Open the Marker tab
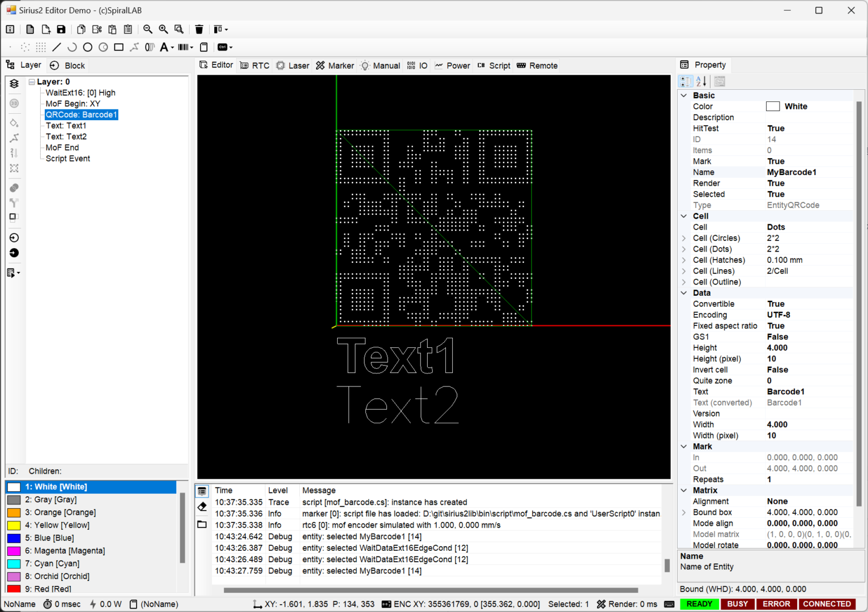868x612 pixels. point(335,66)
